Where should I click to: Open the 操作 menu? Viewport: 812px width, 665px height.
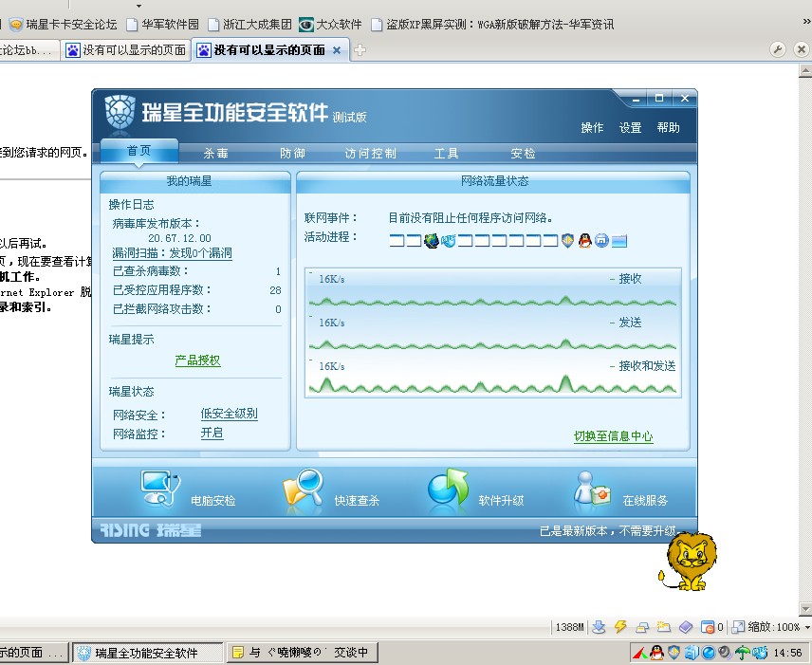(593, 127)
